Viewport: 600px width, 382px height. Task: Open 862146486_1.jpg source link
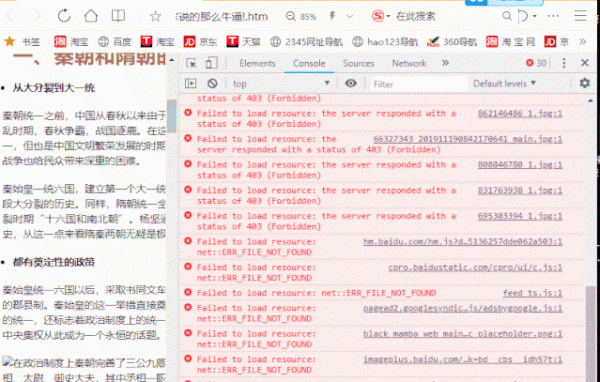coord(520,113)
